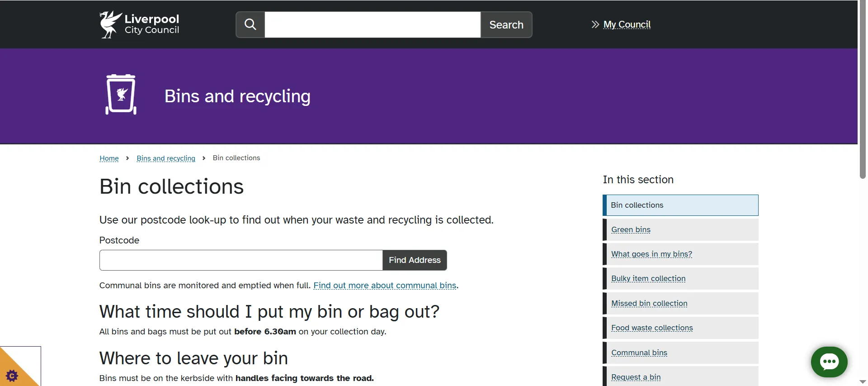Open the My Council link
Viewport: 868px width, 386px height.
[x=627, y=24]
